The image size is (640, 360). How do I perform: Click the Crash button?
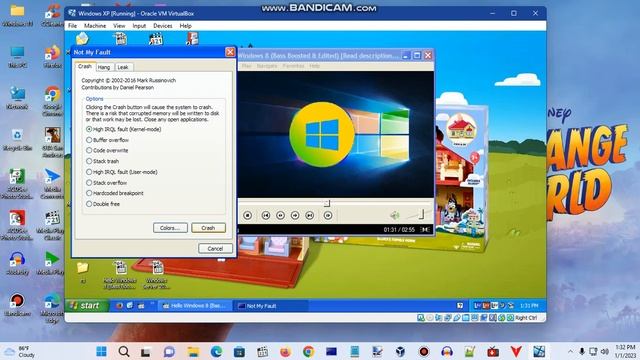coord(208,228)
